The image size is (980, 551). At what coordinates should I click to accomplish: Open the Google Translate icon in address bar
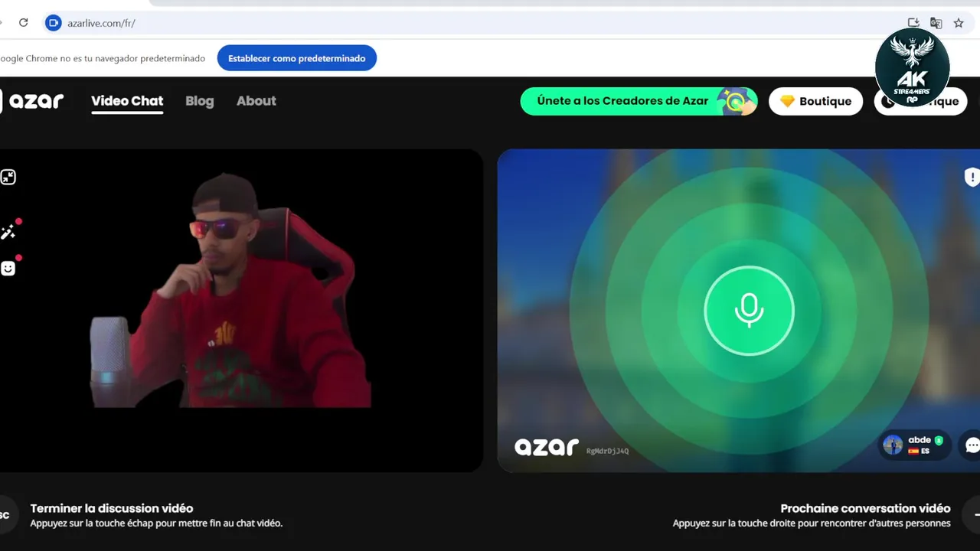pos(936,23)
